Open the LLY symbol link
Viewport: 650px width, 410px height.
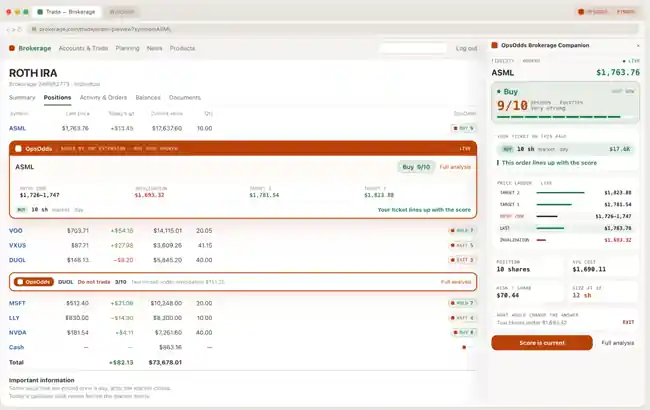pos(14,318)
